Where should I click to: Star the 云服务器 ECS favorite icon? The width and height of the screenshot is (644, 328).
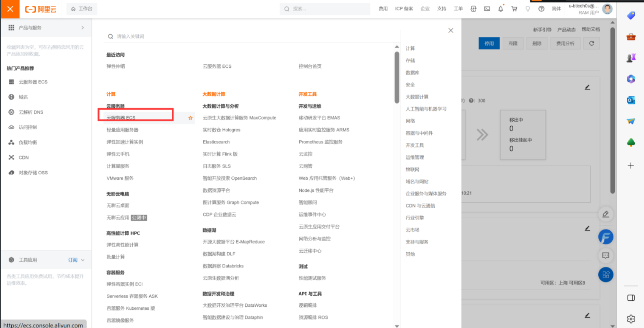point(190,118)
